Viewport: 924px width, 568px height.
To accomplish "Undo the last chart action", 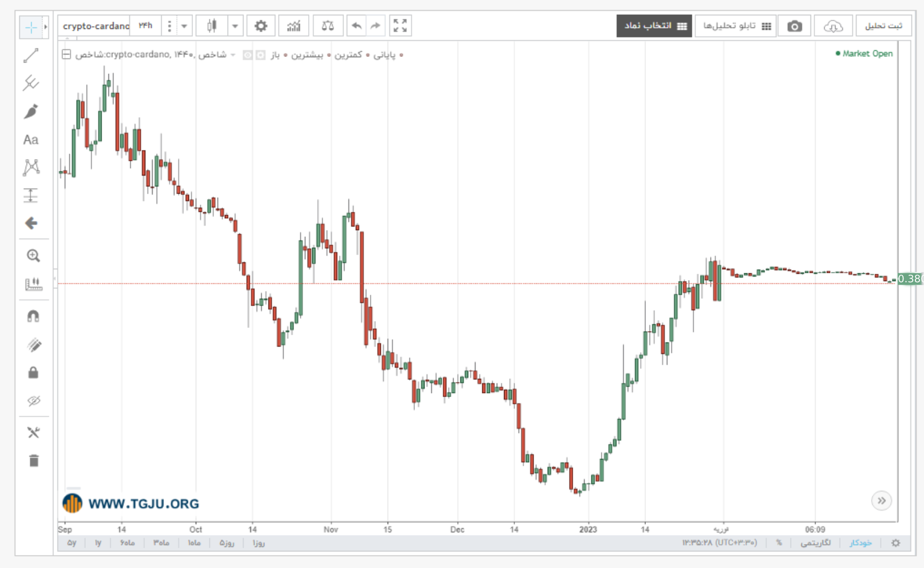I will pyautogui.click(x=356, y=26).
